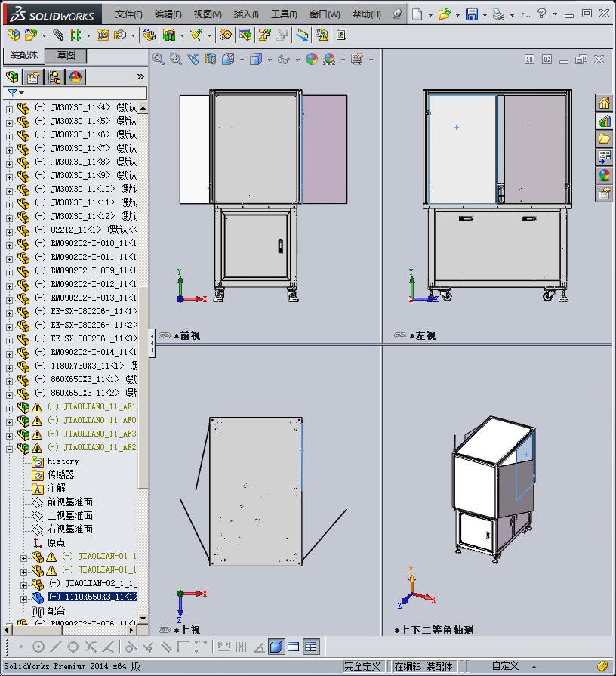Image resolution: width=616 pixels, height=676 pixels.
Task: Click the Edit Appearance color ball
Action: 312,59
